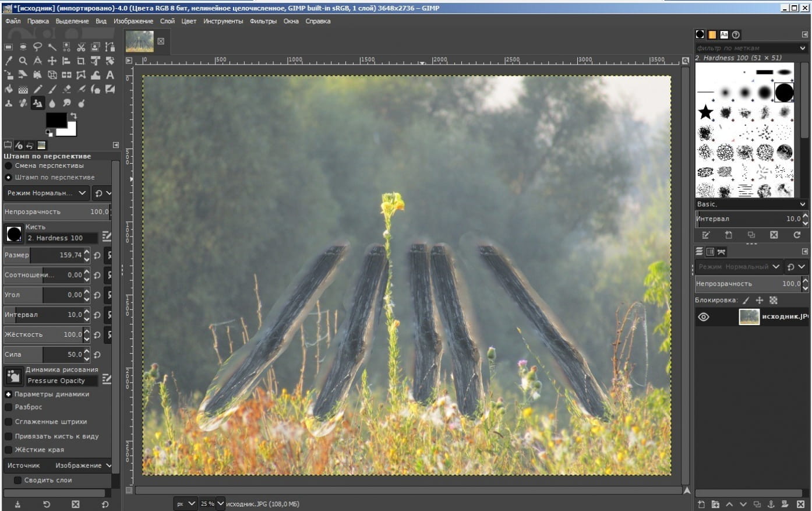Image resolution: width=812 pixels, height=511 pixels.
Task: Select the Smudge tool
Action: click(x=66, y=103)
